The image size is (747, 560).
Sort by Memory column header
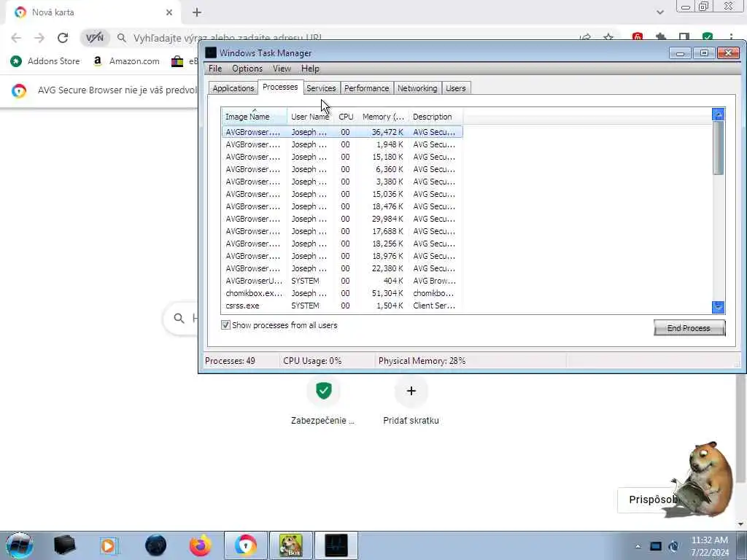[383, 117]
